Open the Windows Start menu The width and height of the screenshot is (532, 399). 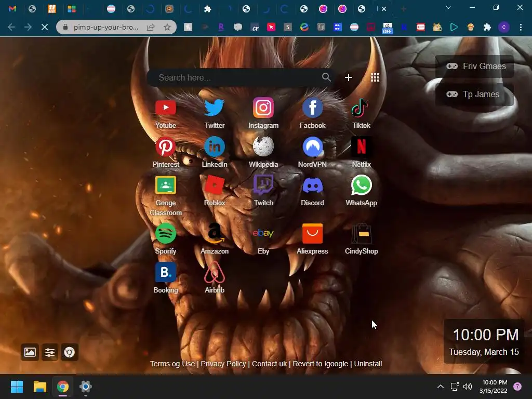pyautogui.click(x=17, y=387)
